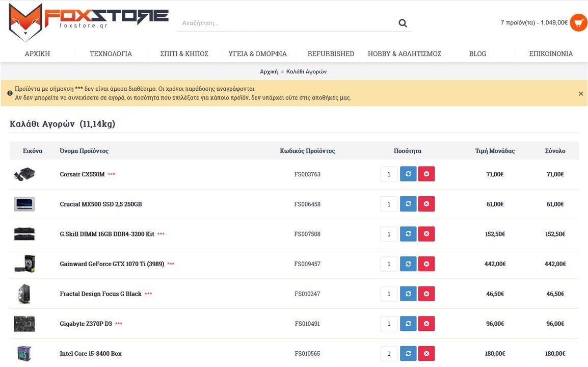
Task: Click the quantity box for Gigabyte Z370P D3
Action: click(389, 324)
